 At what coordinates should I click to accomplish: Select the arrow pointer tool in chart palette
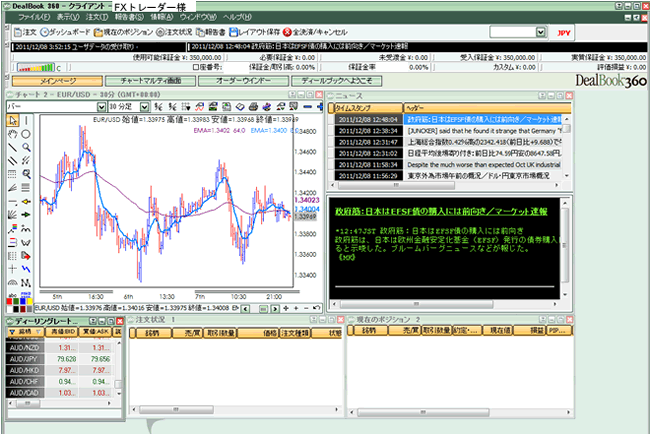coord(13,121)
